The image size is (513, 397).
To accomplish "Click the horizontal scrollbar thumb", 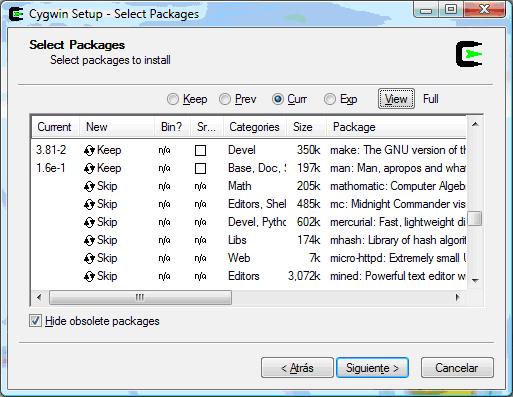I will [x=140, y=297].
